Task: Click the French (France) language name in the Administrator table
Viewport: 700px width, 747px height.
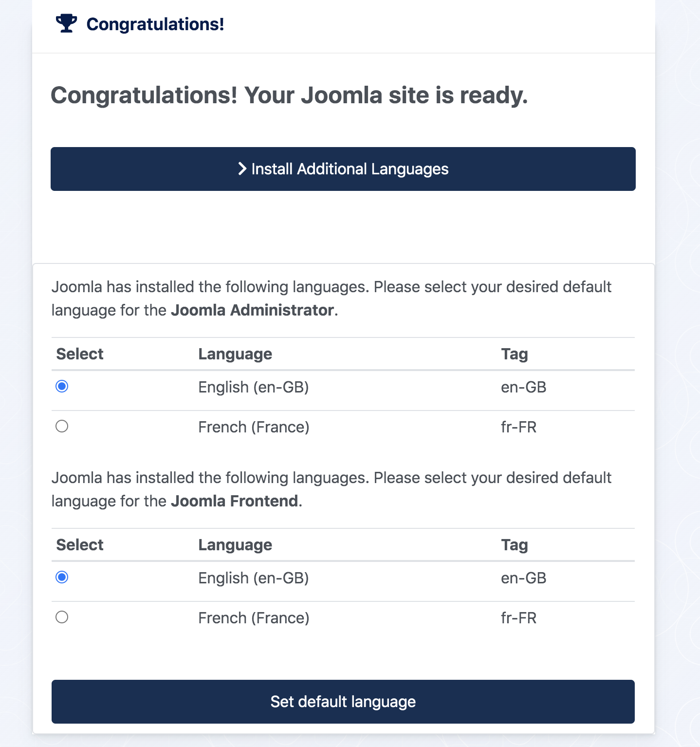Action: [254, 427]
